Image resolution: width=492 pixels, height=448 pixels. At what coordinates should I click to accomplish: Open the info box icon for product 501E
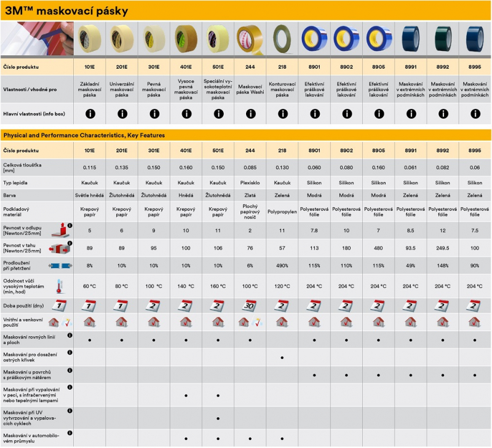219,114
